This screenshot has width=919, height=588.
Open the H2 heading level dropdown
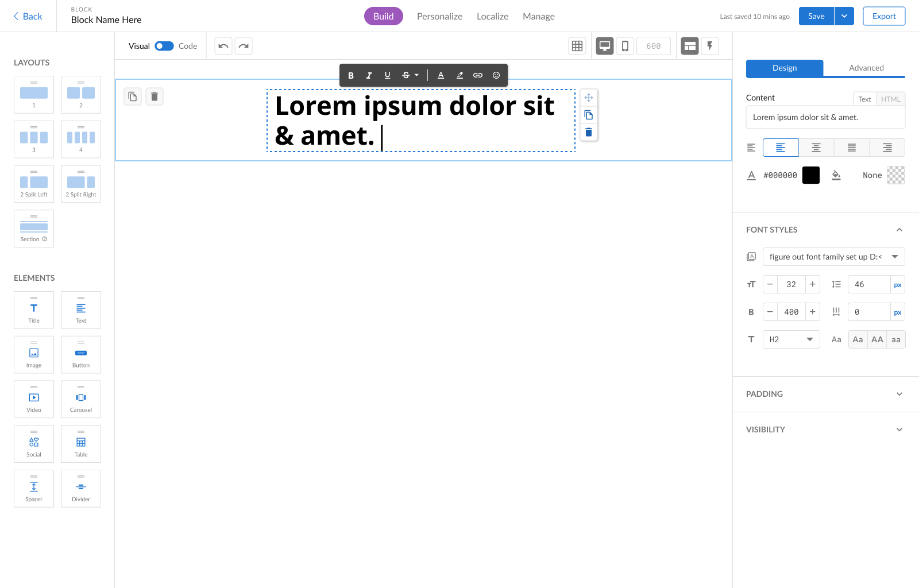click(x=791, y=339)
